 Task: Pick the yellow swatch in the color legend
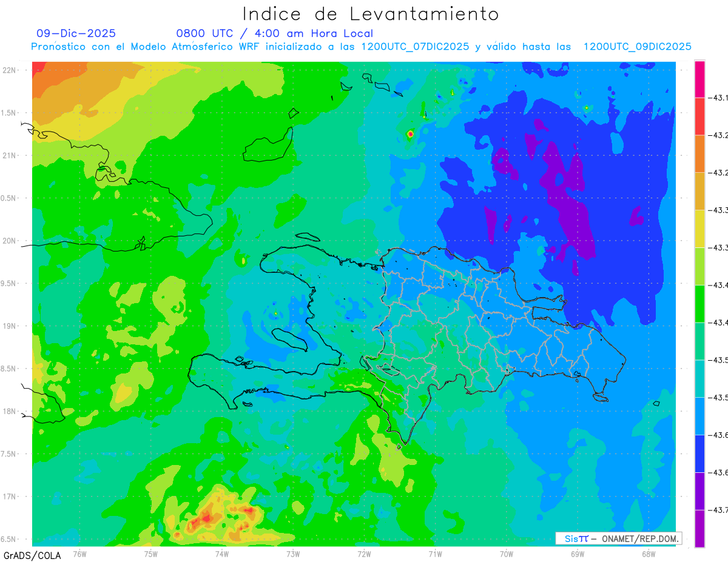point(699,229)
